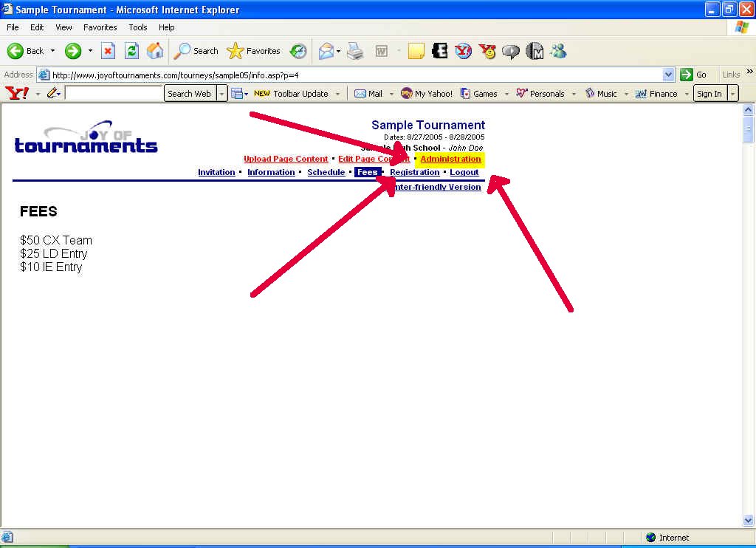The width and height of the screenshot is (756, 548).
Task: Click the Refresh page icon
Action: pyautogui.click(x=131, y=51)
